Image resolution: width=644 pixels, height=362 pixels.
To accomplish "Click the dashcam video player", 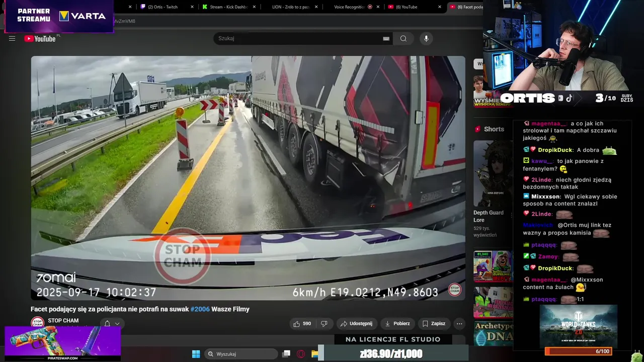I will pos(248,178).
